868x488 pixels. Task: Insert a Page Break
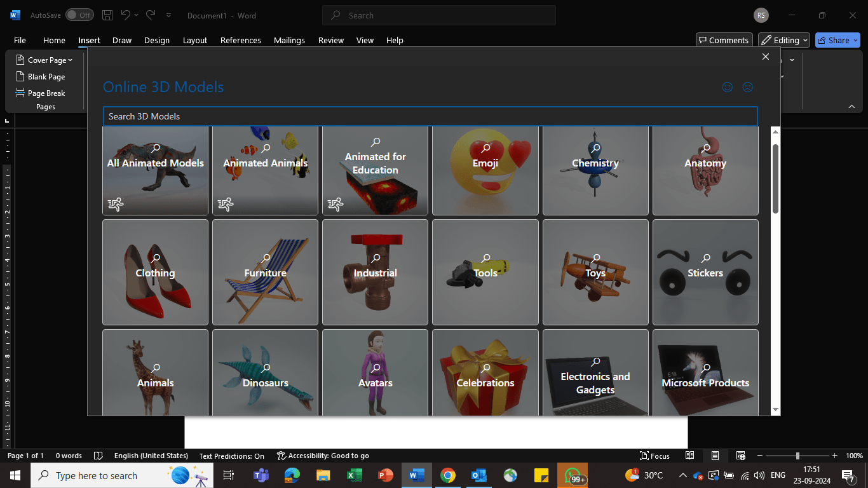(x=41, y=93)
